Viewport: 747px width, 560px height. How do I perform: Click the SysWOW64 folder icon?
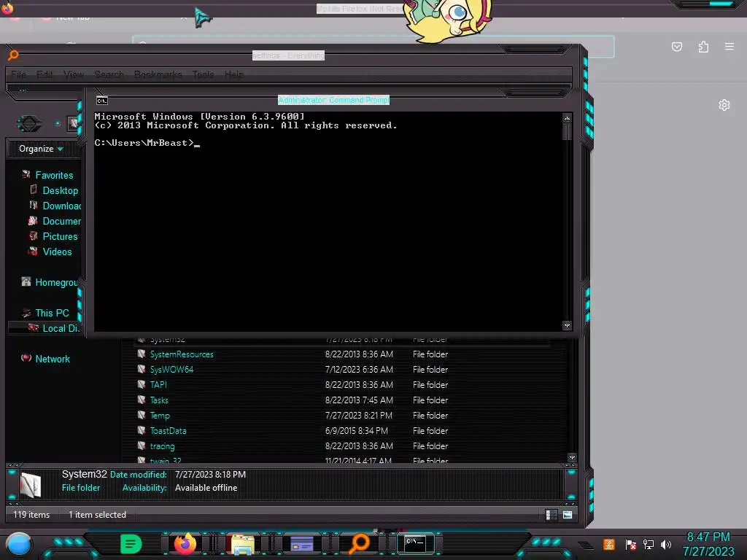pyautogui.click(x=142, y=369)
